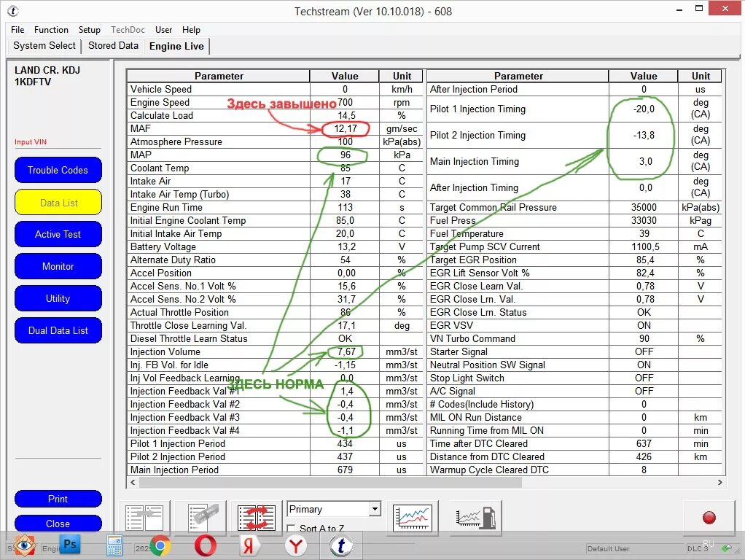The height and width of the screenshot is (560, 745).
Task: Switch to the Stored Data tab
Action: (x=113, y=46)
